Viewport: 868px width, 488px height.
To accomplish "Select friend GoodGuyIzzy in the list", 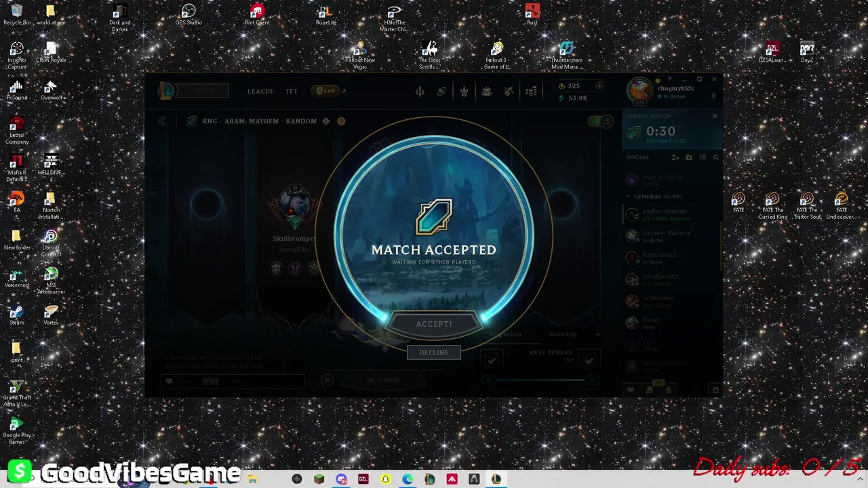I will click(670, 279).
